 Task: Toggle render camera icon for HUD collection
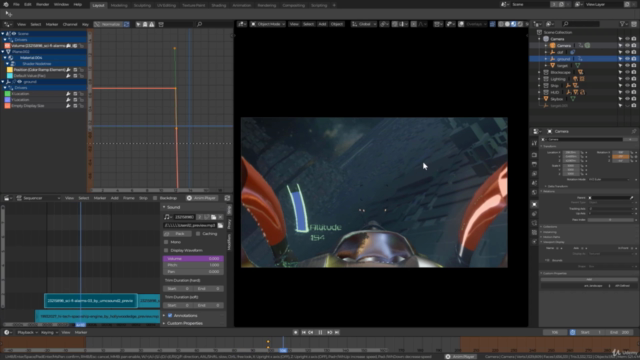coord(634,92)
